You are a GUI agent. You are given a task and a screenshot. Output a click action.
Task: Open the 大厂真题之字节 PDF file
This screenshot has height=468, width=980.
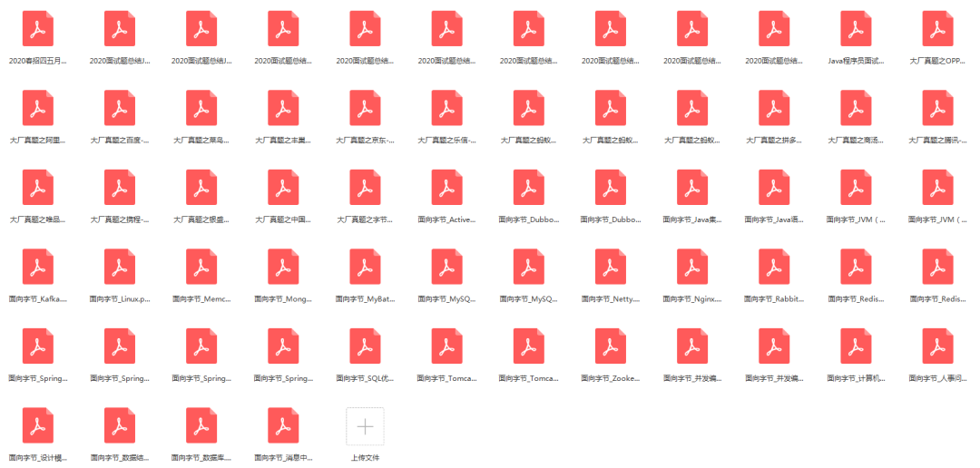click(366, 188)
